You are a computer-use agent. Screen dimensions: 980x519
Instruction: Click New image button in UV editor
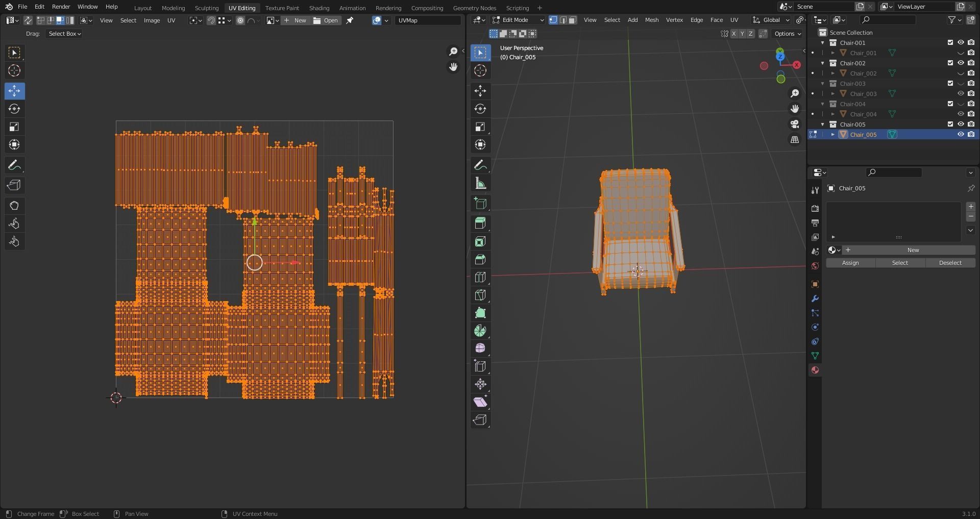[295, 20]
